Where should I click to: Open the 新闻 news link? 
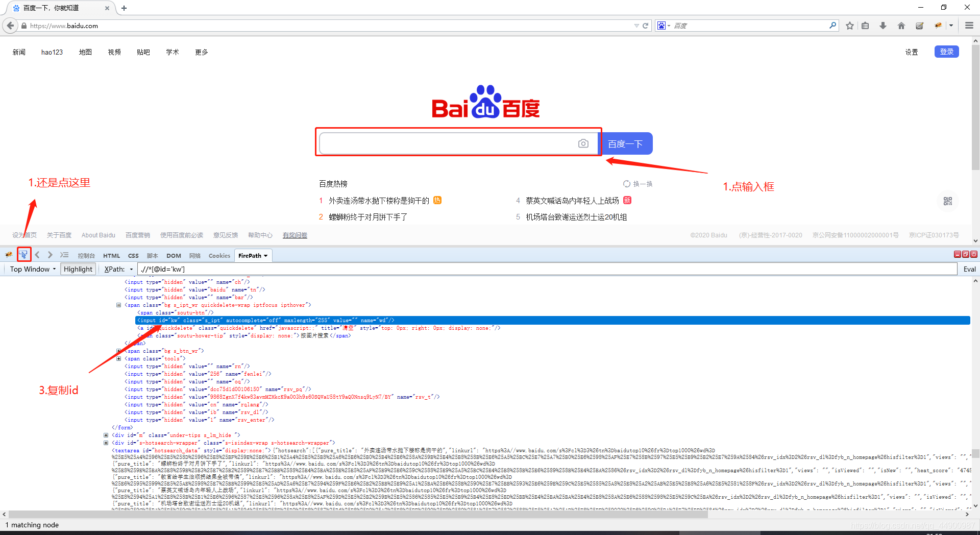19,52
